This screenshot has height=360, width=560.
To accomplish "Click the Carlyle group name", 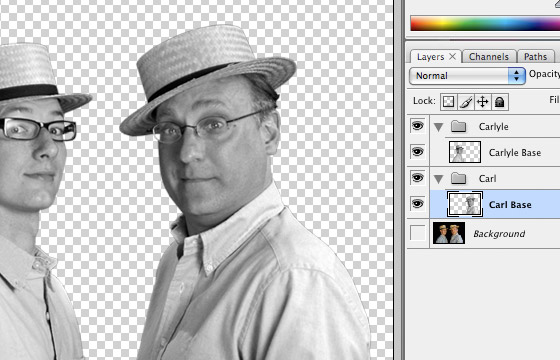I will (494, 127).
